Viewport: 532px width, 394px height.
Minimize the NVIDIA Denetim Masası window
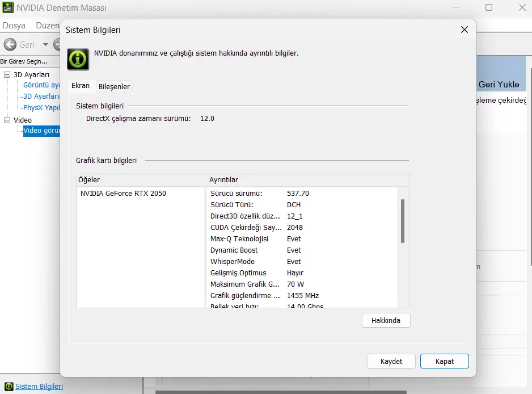(456, 7)
